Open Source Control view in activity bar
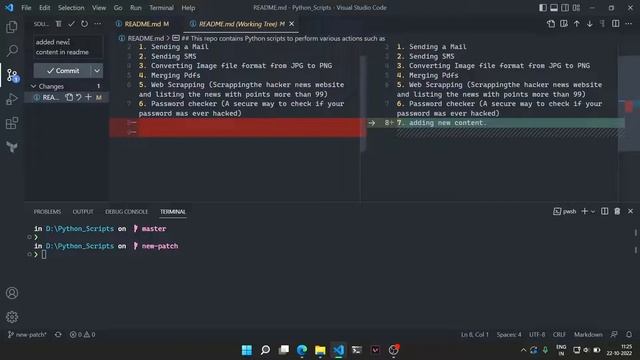 click(x=12, y=75)
